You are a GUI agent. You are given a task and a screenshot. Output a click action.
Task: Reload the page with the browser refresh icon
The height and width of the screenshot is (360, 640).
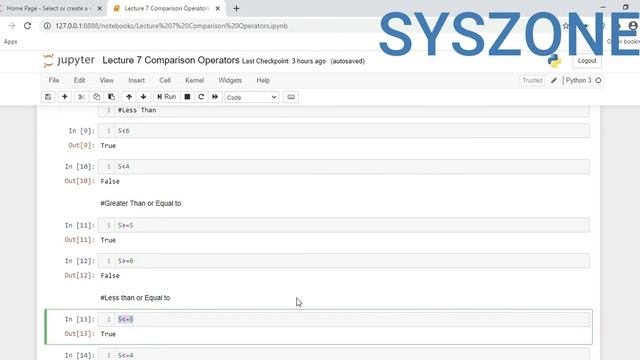tap(27, 26)
